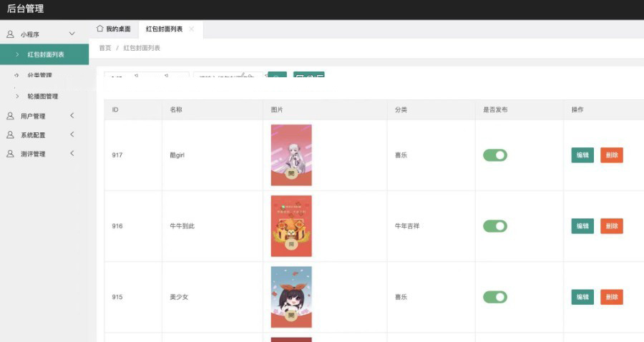Toggle publish switch for 酷girl
644x342 pixels.
(494, 155)
